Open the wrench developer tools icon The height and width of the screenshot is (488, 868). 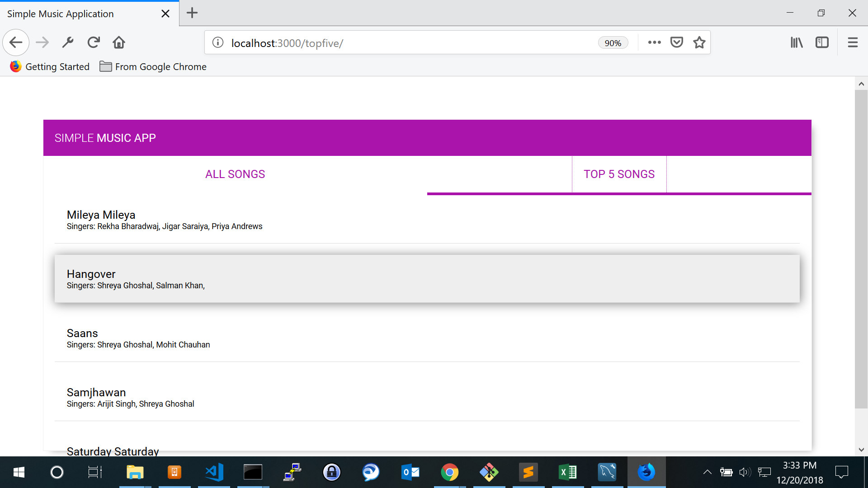pos(68,42)
